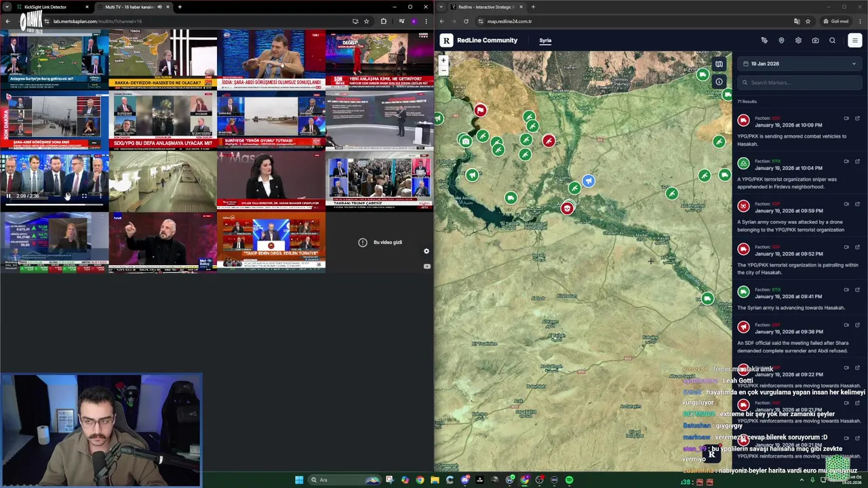Screen dimensions: 868x488
Task: Go back in the Multi TV browser
Action: click(7, 21)
